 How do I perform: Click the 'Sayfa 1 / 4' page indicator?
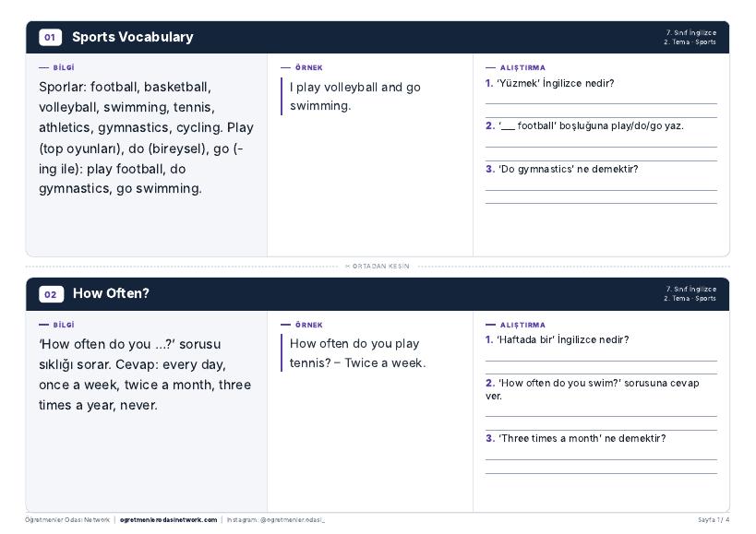(714, 520)
